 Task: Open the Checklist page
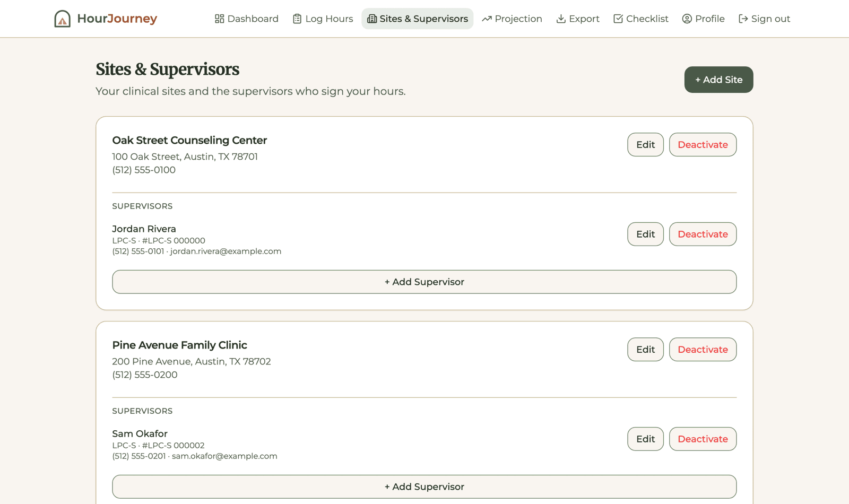pyautogui.click(x=641, y=19)
